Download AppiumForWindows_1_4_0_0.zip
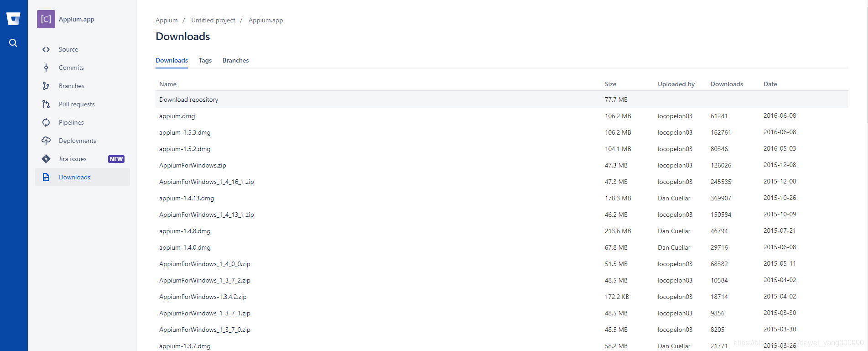This screenshot has height=351, width=868. coord(205,264)
